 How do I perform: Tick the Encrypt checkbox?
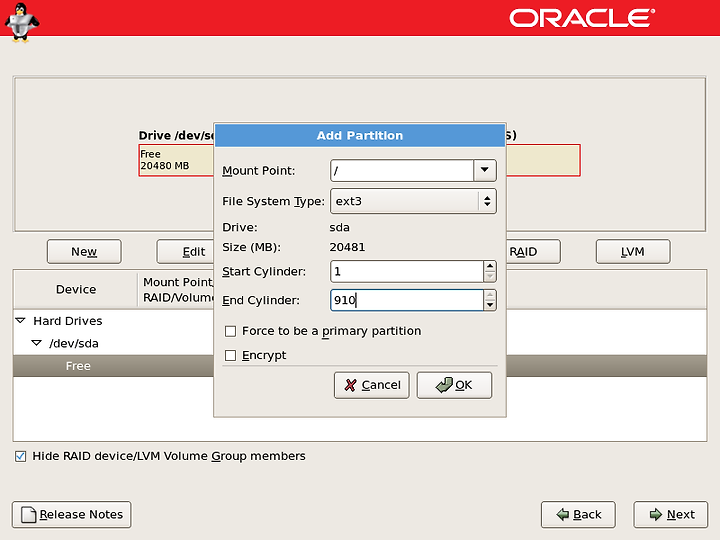click(x=231, y=355)
